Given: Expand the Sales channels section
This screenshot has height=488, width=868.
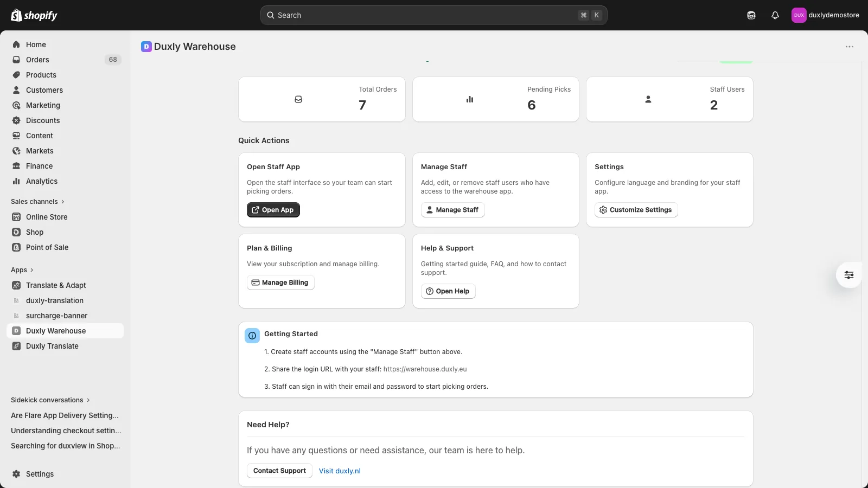Looking at the screenshot, I should pyautogui.click(x=37, y=202).
